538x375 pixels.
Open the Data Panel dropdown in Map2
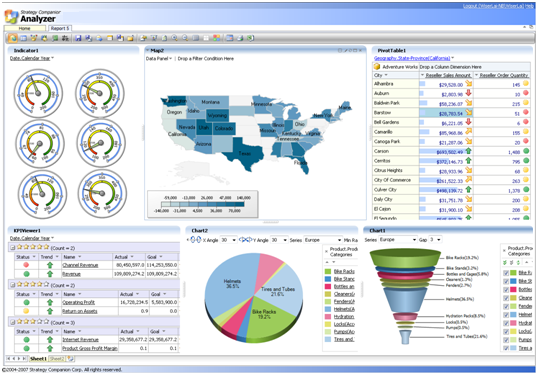pos(171,59)
